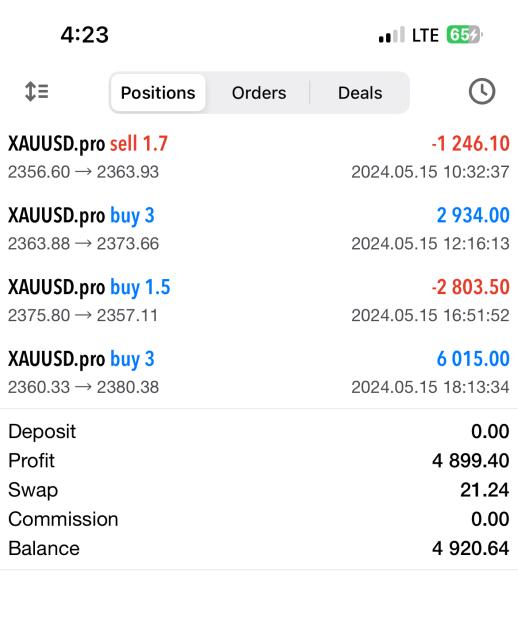This screenshot has height=625, width=518.
Task: Switch to the Orders tab
Action: [x=259, y=93]
